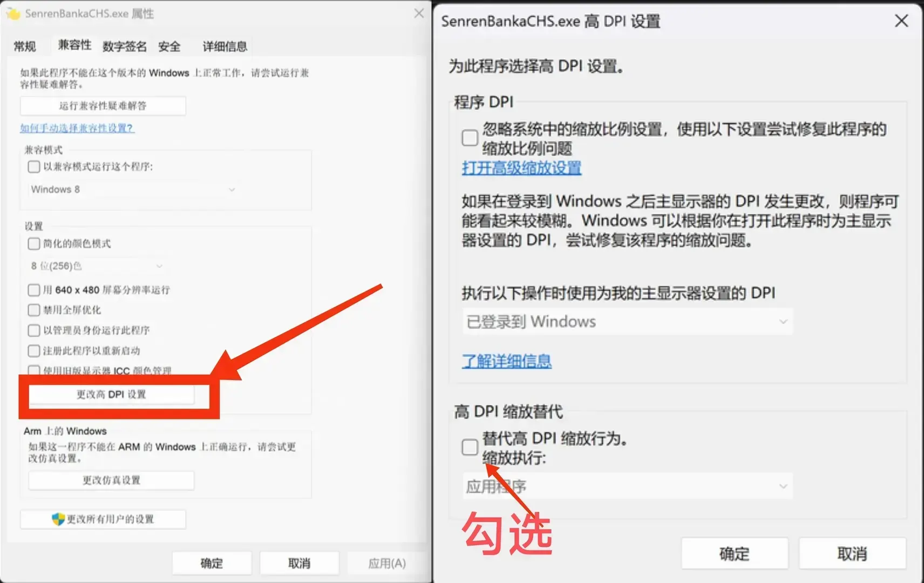The width and height of the screenshot is (924, 583).
Task: Click 取消 in the properties window
Action: pos(299,563)
